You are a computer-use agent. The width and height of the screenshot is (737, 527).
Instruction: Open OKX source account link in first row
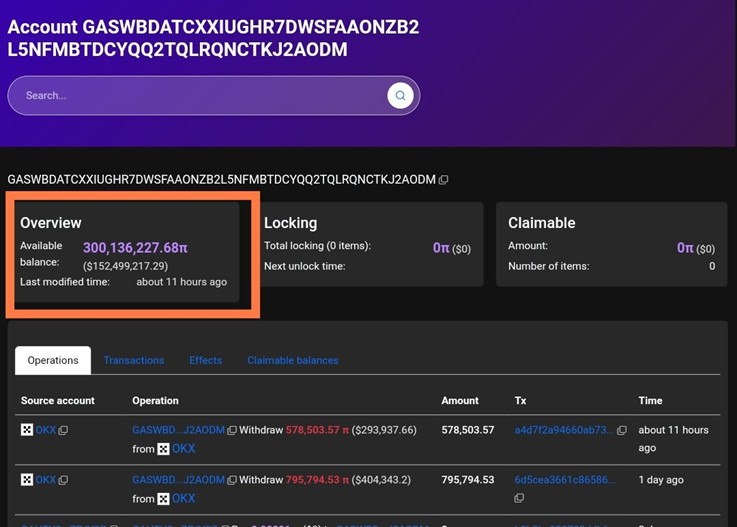click(x=46, y=430)
